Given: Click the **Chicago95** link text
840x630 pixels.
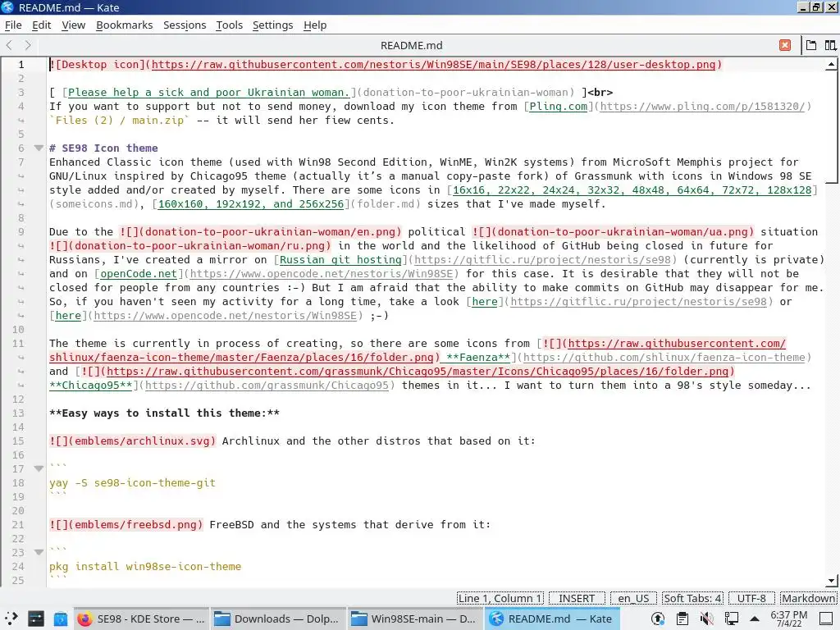Looking at the screenshot, I should click(x=90, y=386).
